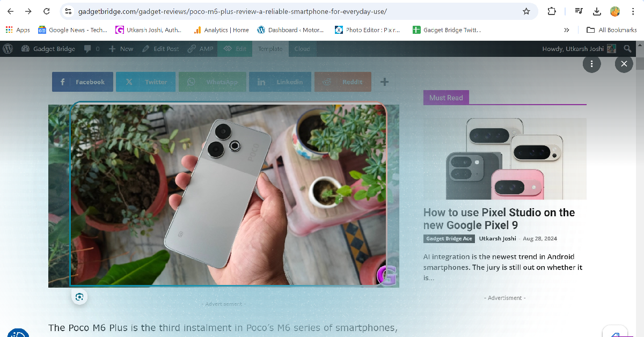
Task: Click the Edit item in admin bar
Action: click(235, 49)
